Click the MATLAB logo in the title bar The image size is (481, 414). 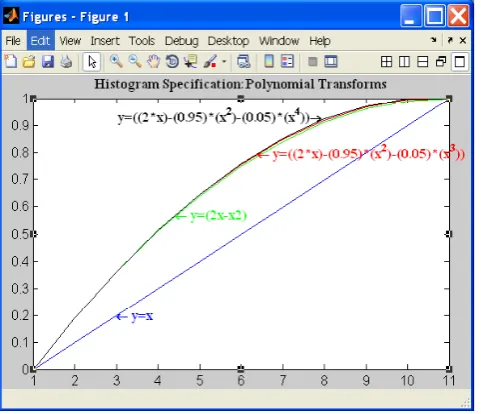(x=11, y=16)
